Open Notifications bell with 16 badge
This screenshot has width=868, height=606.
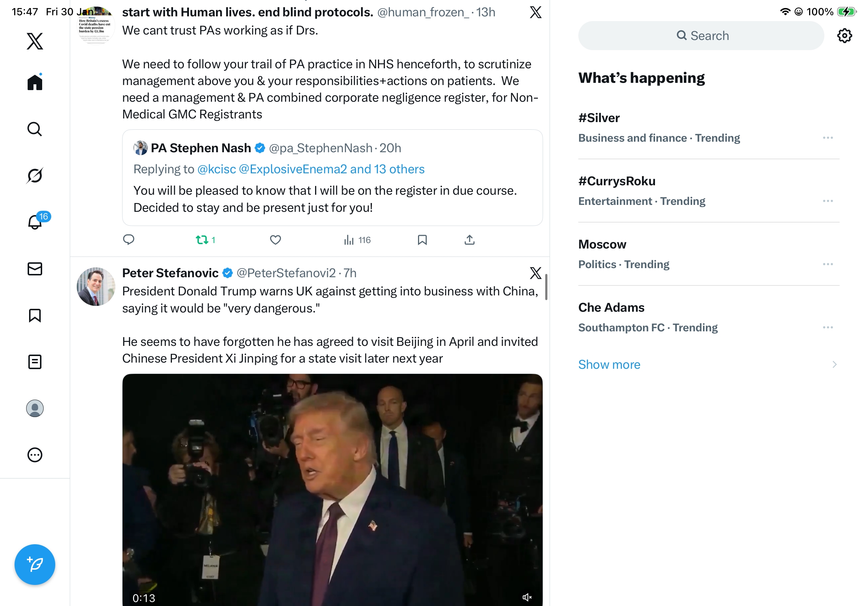pyautogui.click(x=35, y=222)
